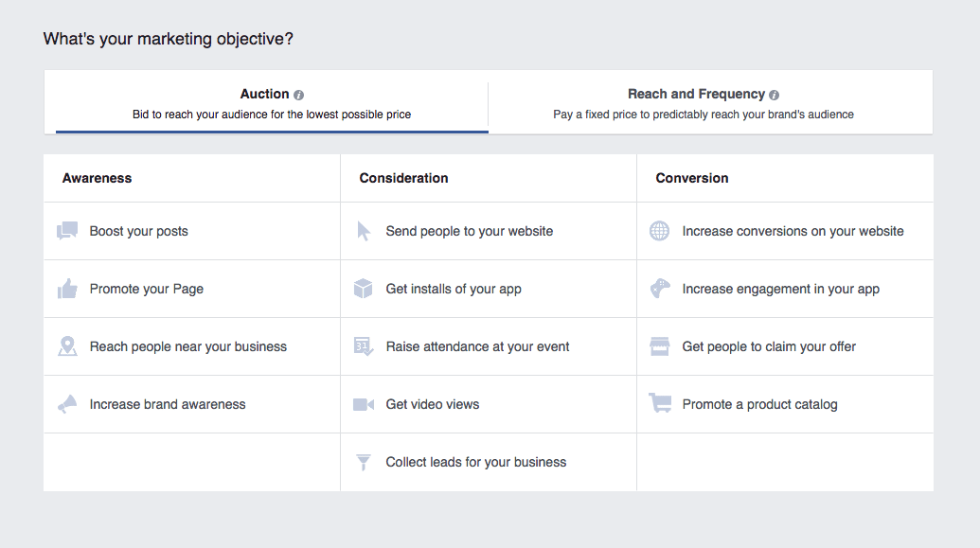Select Send people to your website objective

469,231
